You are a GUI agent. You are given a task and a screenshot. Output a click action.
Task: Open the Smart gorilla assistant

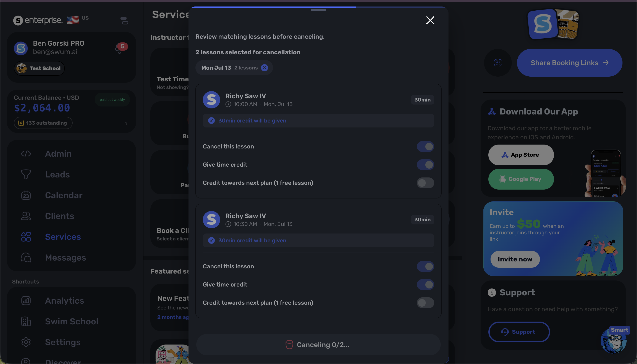click(x=614, y=340)
